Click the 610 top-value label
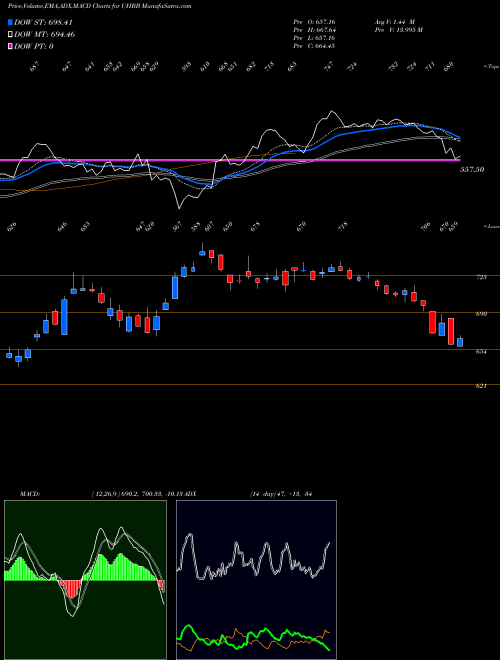This screenshot has width=500, height=660. 205,66
